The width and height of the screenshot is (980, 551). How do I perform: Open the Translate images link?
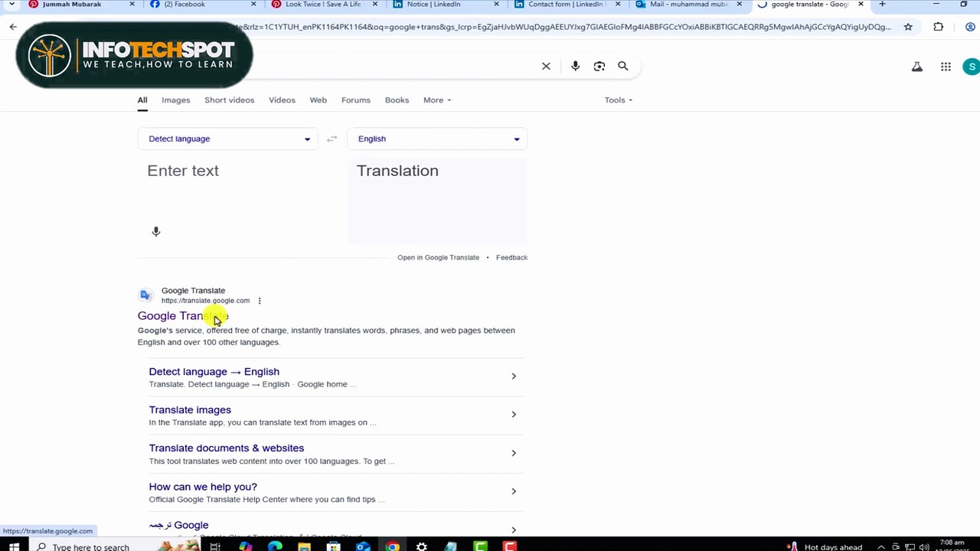(x=190, y=410)
